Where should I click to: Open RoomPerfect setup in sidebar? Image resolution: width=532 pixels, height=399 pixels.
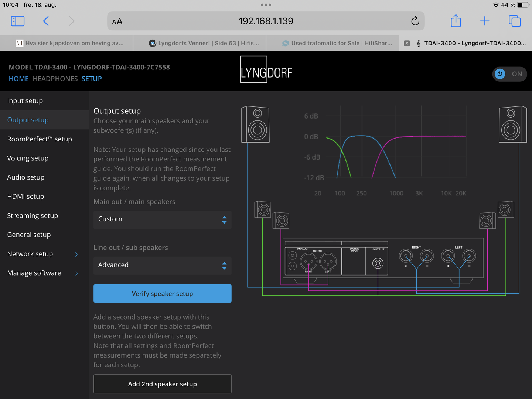[44, 139]
